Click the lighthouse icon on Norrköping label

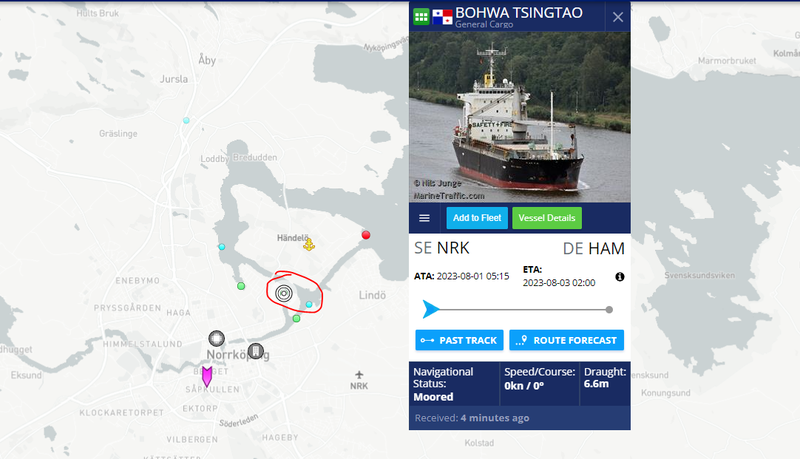point(256,351)
